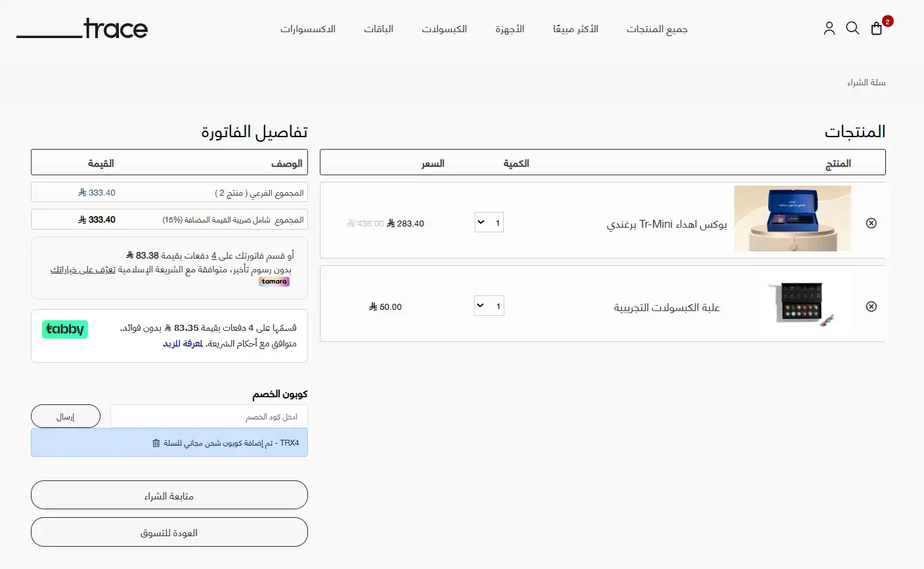The height and width of the screenshot is (569, 924).
Task: Click the إرسال coupon button
Action: click(66, 417)
